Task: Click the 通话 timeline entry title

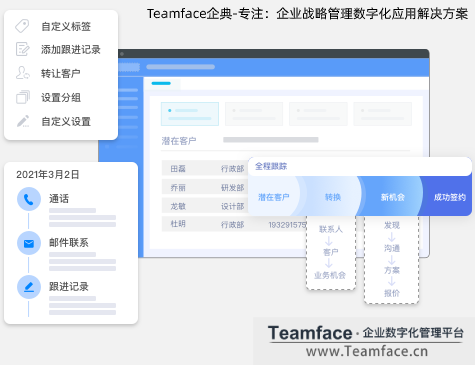Action: point(59,199)
